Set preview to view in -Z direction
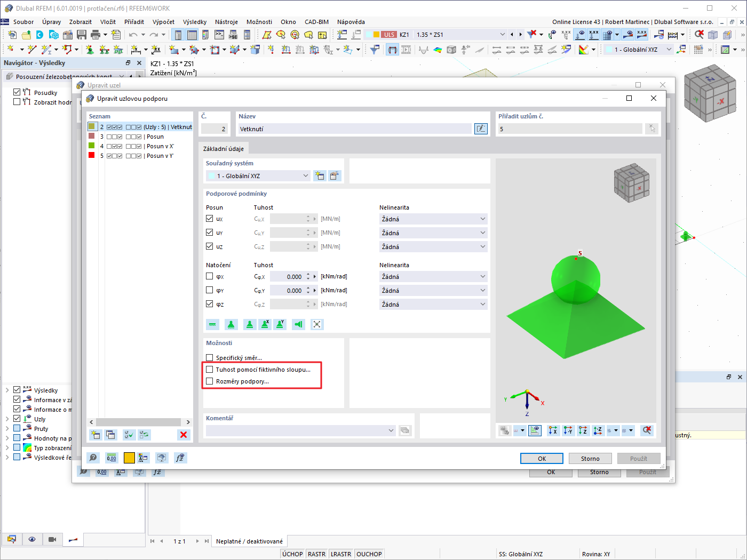This screenshot has width=747, height=560. pos(598,430)
